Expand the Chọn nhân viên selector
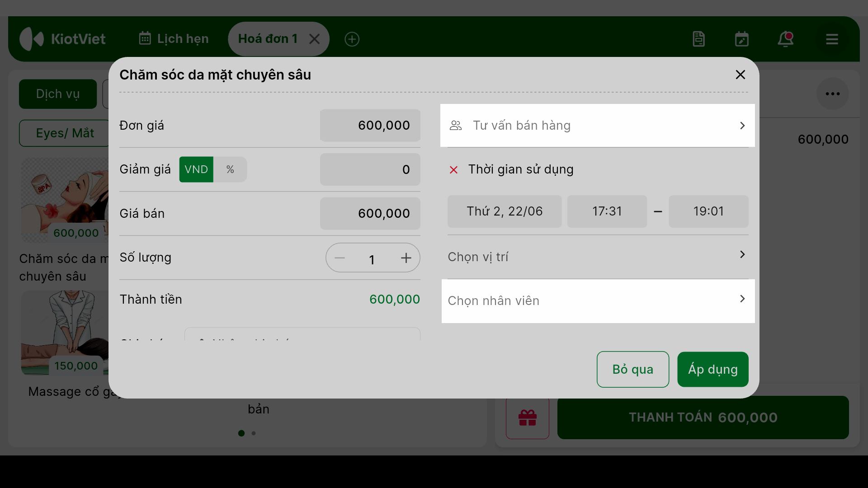This screenshot has width=868, height=488. (x=598, y=301)
